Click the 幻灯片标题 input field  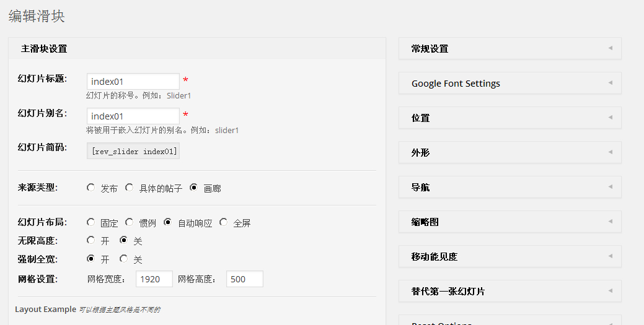[x=133, y=81]
